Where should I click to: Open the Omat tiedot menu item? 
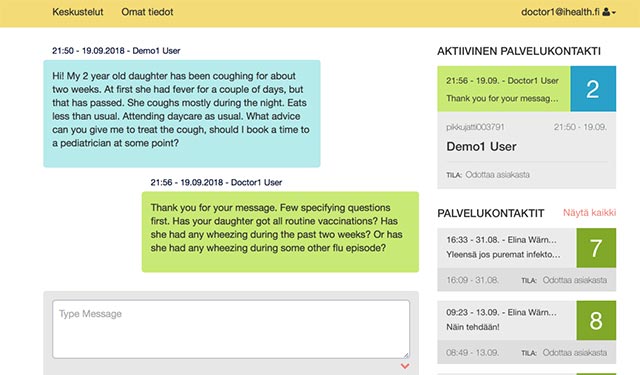(147, 12)
